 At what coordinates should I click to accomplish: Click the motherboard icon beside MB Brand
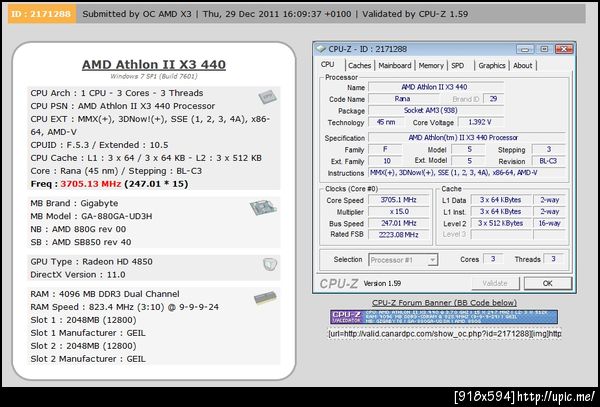coord(263,208)
